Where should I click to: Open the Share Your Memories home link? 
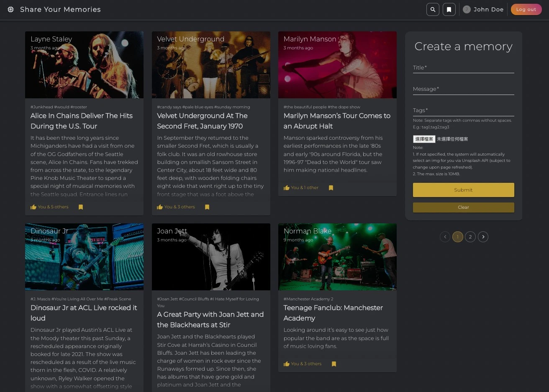click(x=60, y=9)
